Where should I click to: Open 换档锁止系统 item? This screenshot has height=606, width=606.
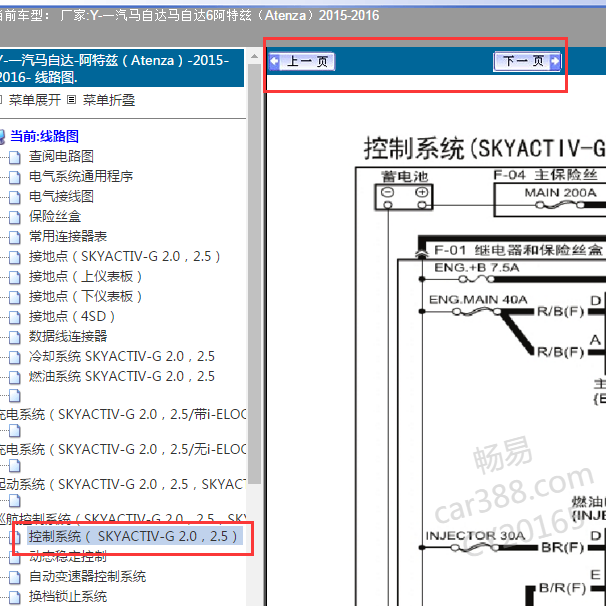(x=68, y=596)
